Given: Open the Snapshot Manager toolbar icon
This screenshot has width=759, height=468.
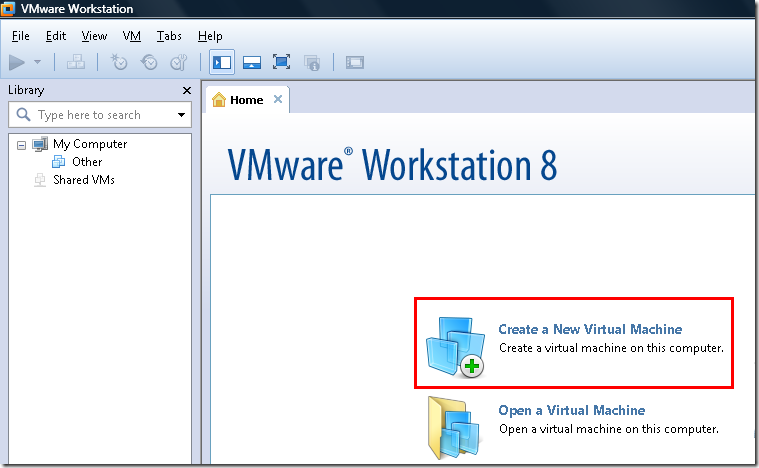Looking at the screenshot, I should [179, 62].
